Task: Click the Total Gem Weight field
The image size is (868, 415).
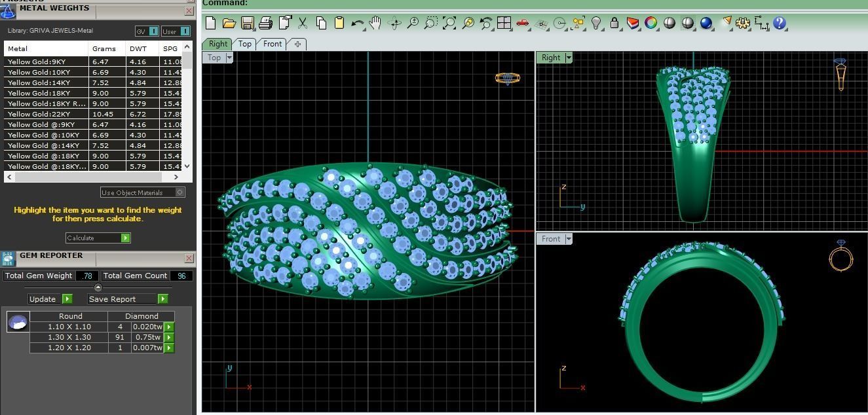Action: tap(86, 276)
